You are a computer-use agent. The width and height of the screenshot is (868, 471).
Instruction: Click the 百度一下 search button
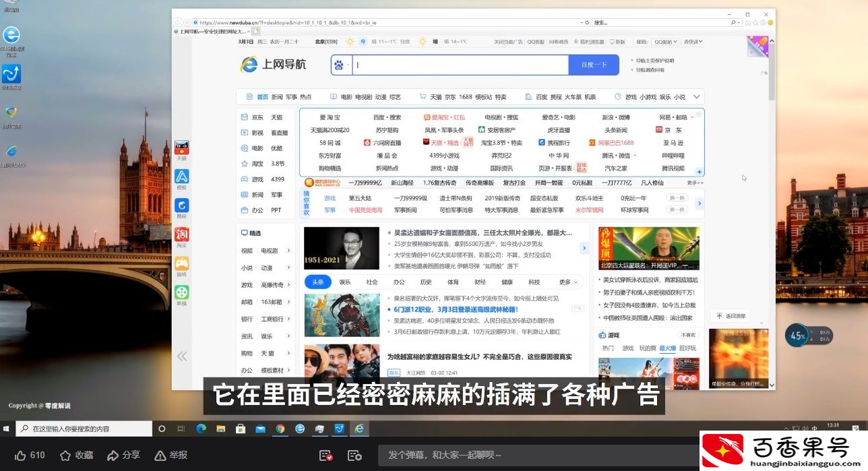594,65
